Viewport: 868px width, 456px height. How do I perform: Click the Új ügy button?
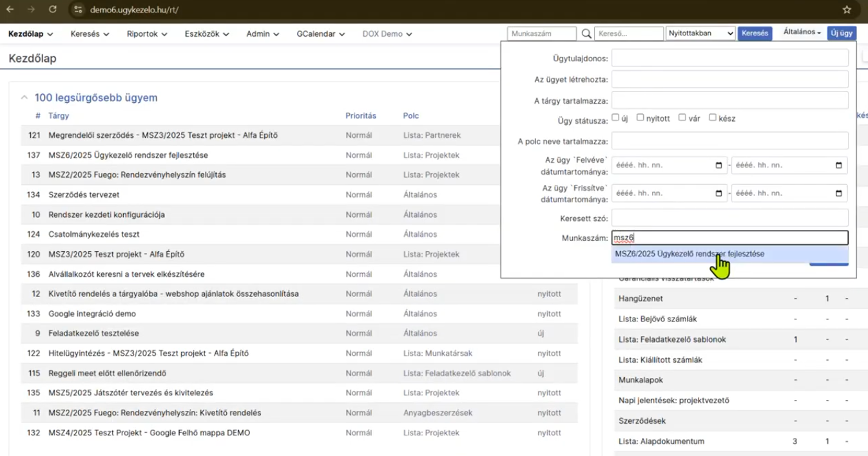[842, 33]
